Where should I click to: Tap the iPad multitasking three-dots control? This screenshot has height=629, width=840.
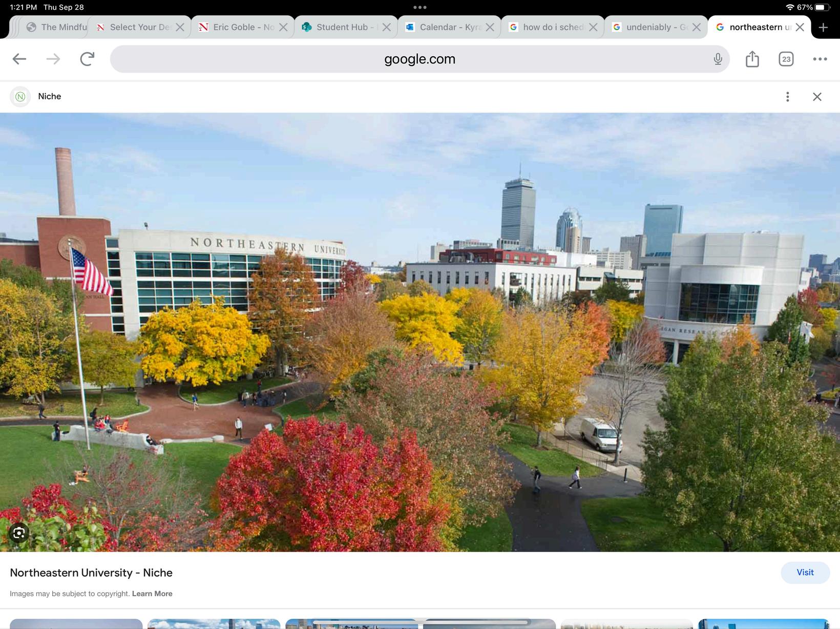point(420,7)
